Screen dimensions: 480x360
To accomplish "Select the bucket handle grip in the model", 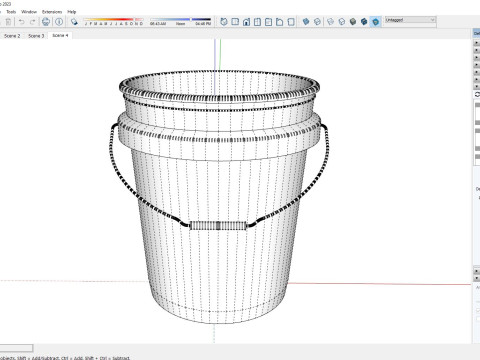I will 218,226.
